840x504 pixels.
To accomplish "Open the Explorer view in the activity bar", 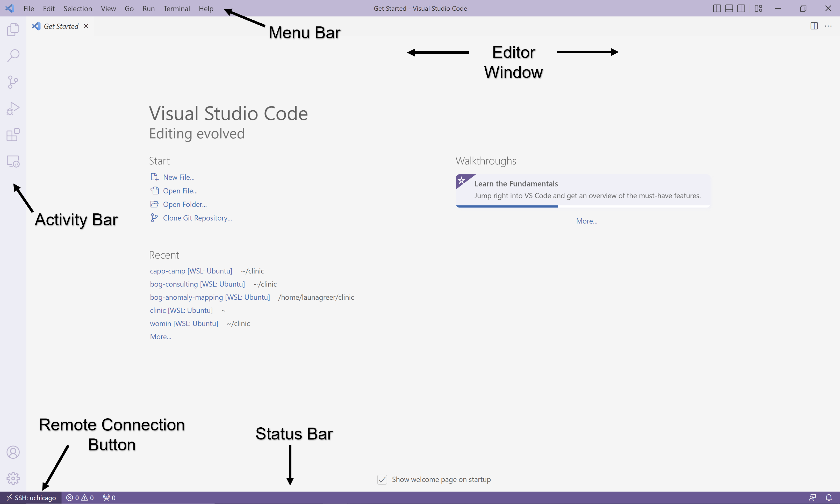I will tap(13, 29).
